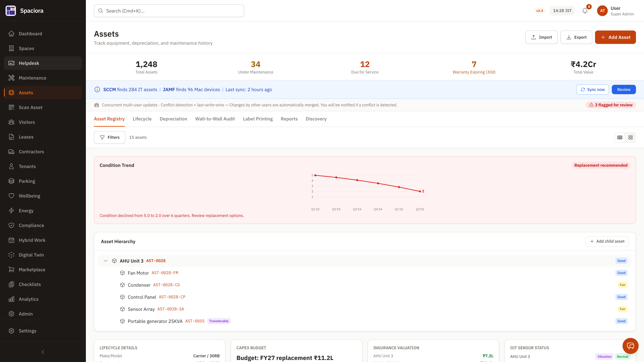Select the Asset Registry tab
Viewport: 644px width, 362px height.
pyautogui.click(x=109, y=119)
